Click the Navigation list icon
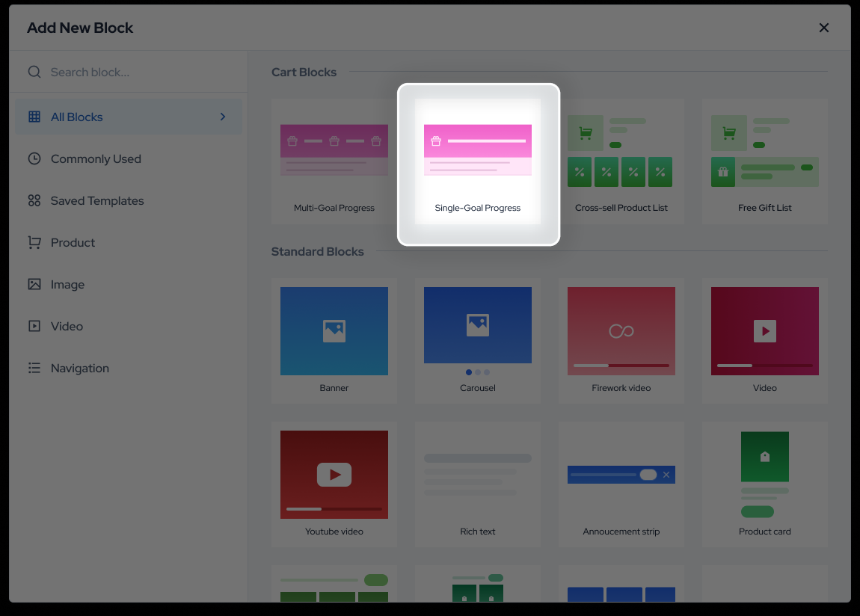The image size is (860, 616). point(34,368)
